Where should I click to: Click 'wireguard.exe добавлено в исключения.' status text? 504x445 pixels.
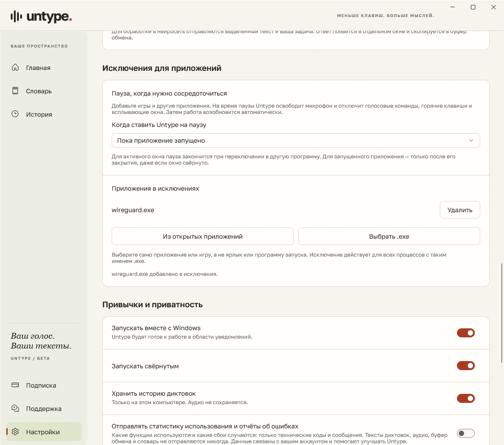pos(165,274)
